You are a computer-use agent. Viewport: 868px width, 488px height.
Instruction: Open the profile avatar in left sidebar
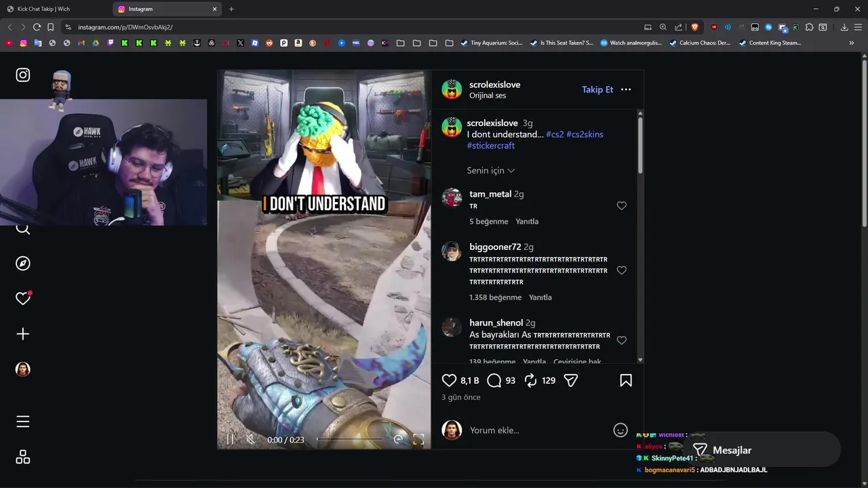[x=23, y=369]
